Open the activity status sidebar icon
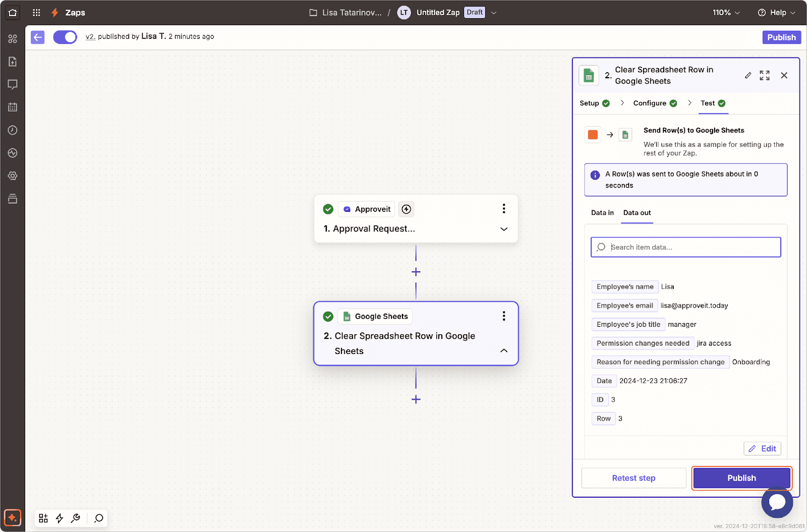807x532 pixels. (13, 153)
